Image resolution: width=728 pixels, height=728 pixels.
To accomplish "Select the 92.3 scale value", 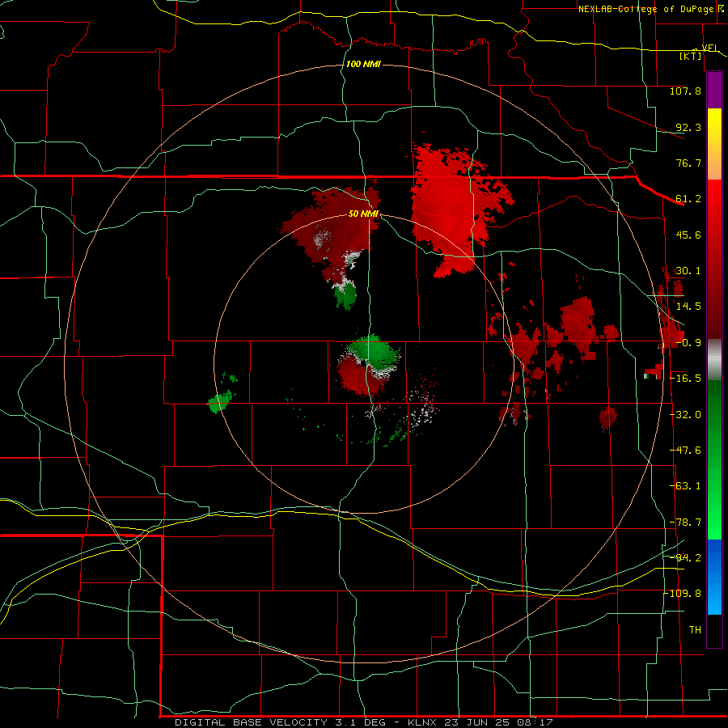I will pyautogui.click(x=688, y=127).
